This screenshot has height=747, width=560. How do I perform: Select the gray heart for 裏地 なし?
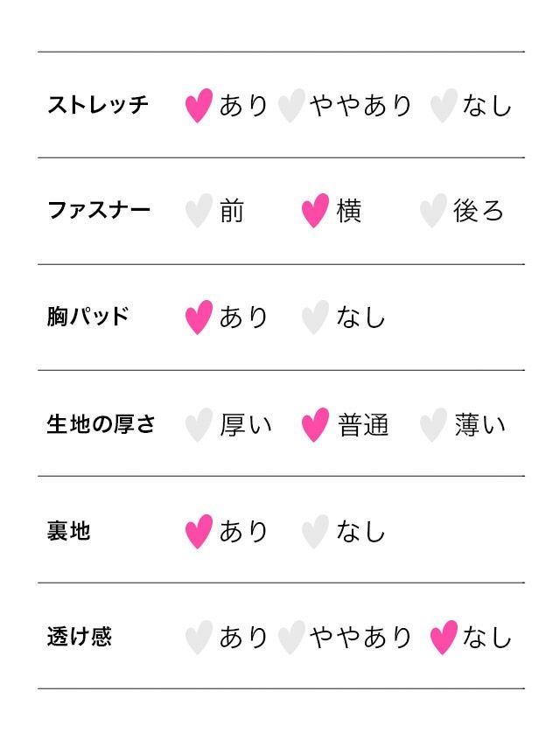click(315, 531)
